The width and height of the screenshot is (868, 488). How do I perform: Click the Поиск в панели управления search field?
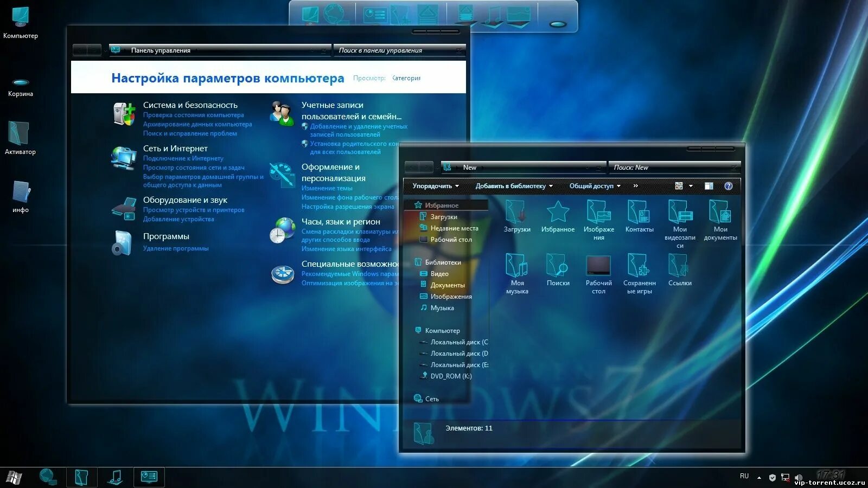point(400,50)
